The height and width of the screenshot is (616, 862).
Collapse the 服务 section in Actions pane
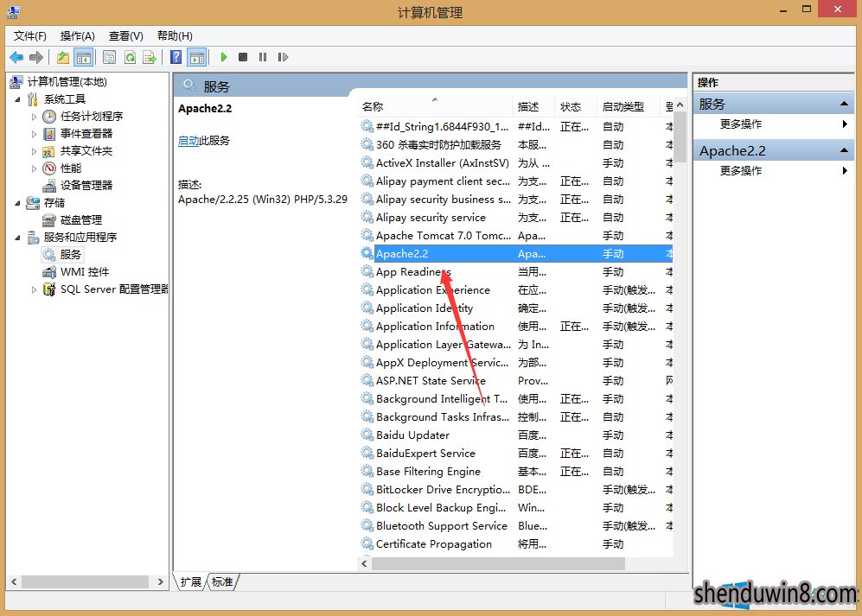(844, 104)
